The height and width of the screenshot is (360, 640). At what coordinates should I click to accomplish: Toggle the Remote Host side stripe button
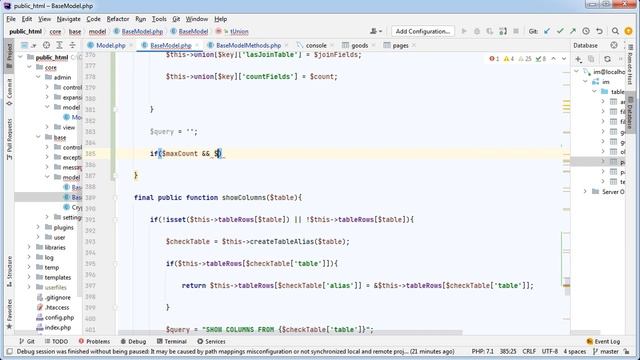tap(631, 64)
